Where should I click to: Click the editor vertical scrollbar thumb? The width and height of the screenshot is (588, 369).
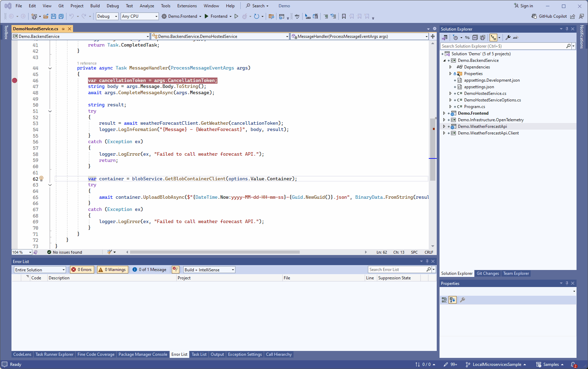point(433,149)
